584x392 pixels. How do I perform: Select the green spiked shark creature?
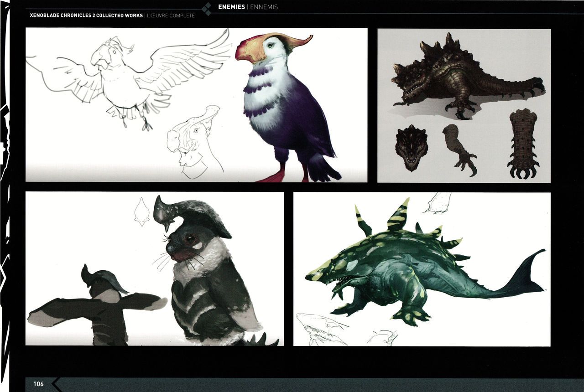click(x=411, y=269)
